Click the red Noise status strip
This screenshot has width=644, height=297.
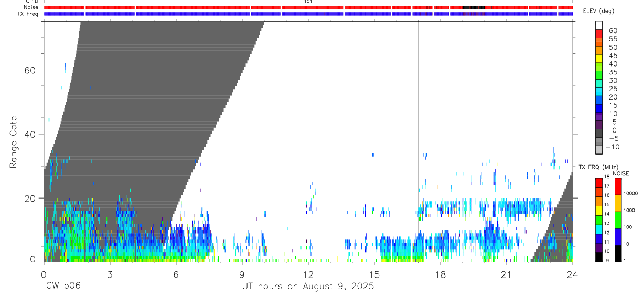tap(308, 7)
